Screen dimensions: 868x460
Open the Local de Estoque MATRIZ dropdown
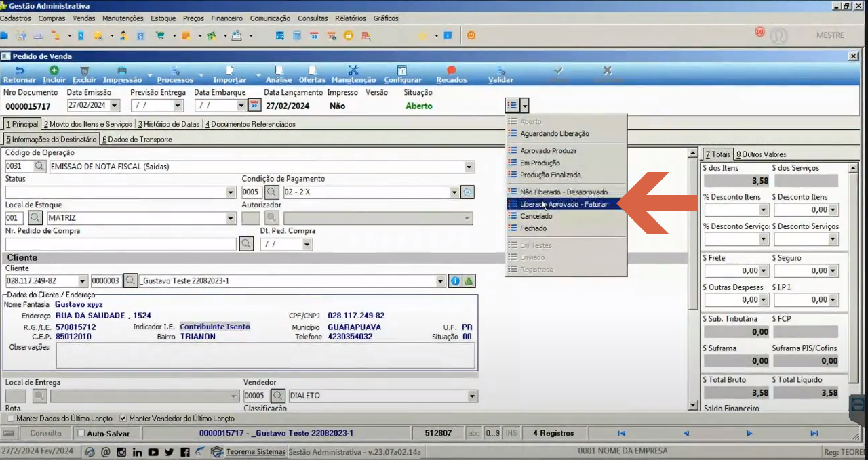point(231,218)
